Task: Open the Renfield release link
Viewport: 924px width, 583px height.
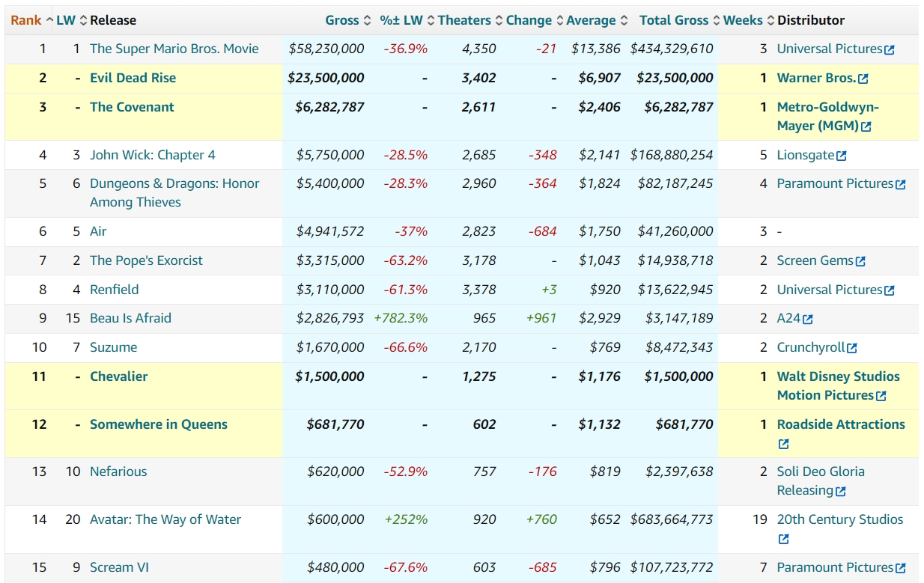Action: 115,290
